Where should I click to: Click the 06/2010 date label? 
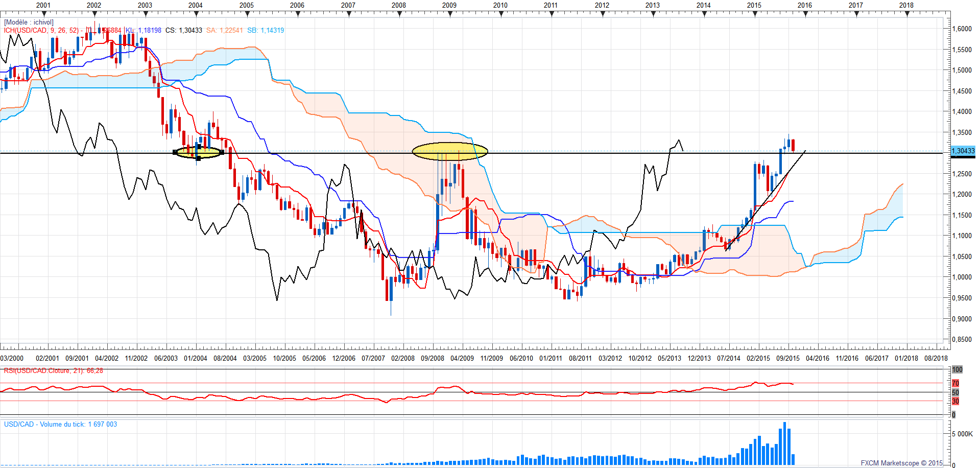coord(521,358)
